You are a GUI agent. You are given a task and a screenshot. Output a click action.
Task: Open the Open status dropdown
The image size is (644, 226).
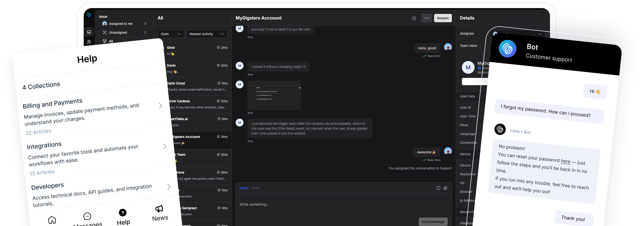(171, 34)
